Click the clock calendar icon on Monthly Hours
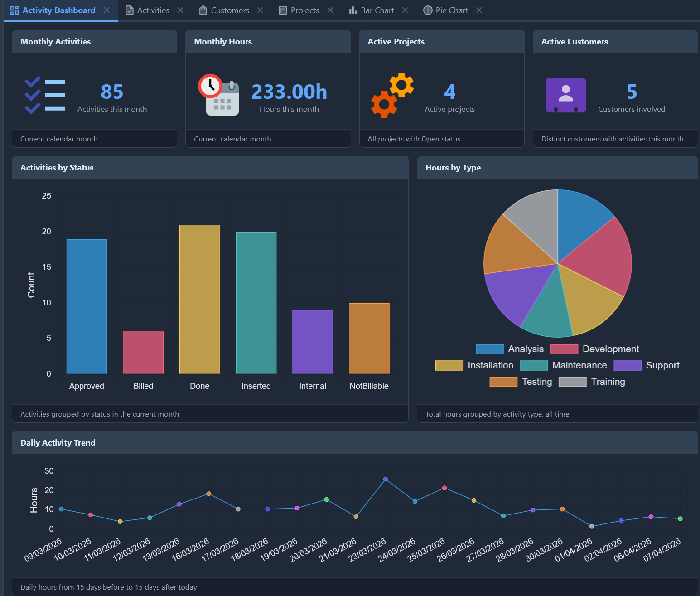 coord(219,95)
